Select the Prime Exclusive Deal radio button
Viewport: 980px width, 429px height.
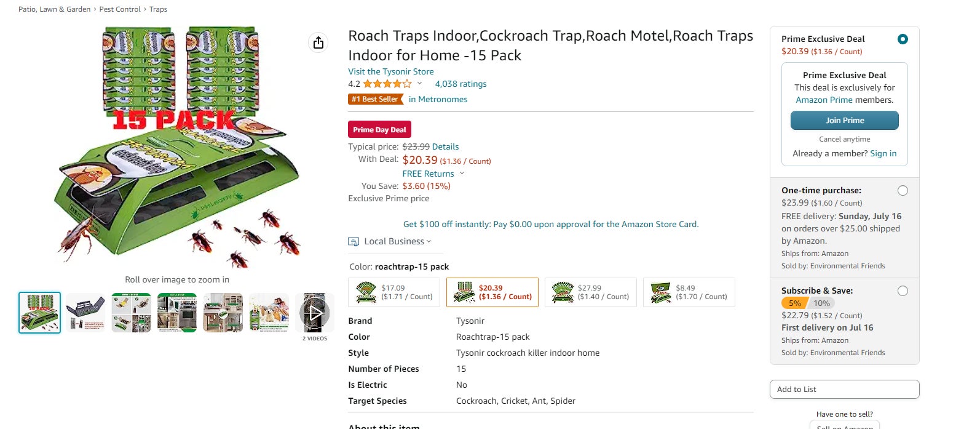tap(902, 38)
